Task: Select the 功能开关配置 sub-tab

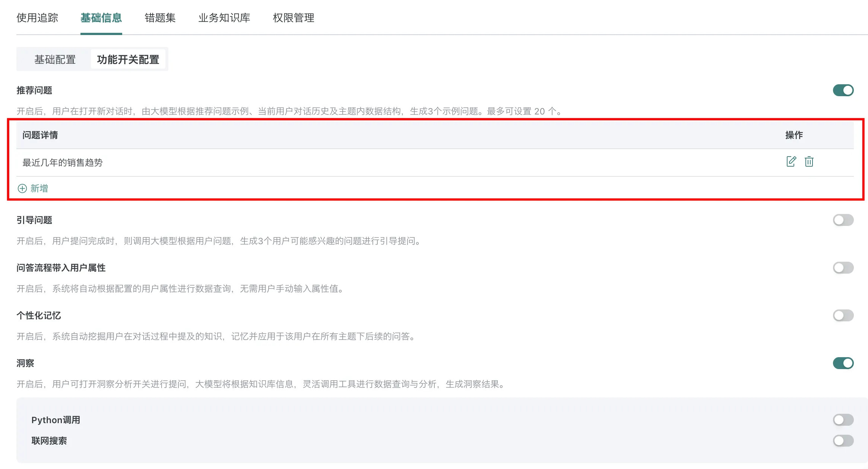Action: [x=128, y=59]
